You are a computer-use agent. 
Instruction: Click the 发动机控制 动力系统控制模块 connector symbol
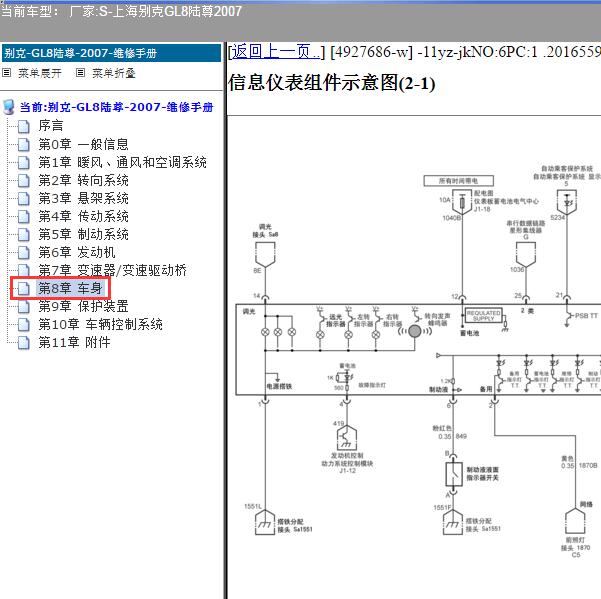pyautogui.click(x=347, y=438)
